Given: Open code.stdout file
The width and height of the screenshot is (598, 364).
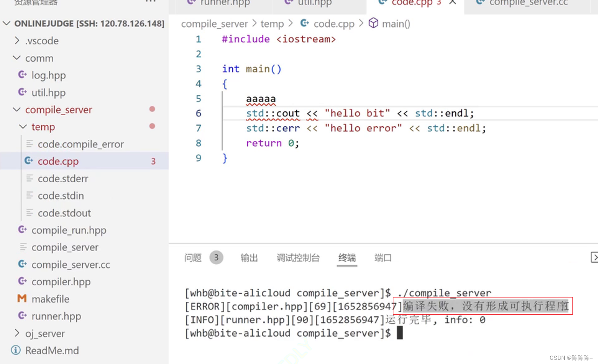Looking at the screenshot, I should point(64,213).
